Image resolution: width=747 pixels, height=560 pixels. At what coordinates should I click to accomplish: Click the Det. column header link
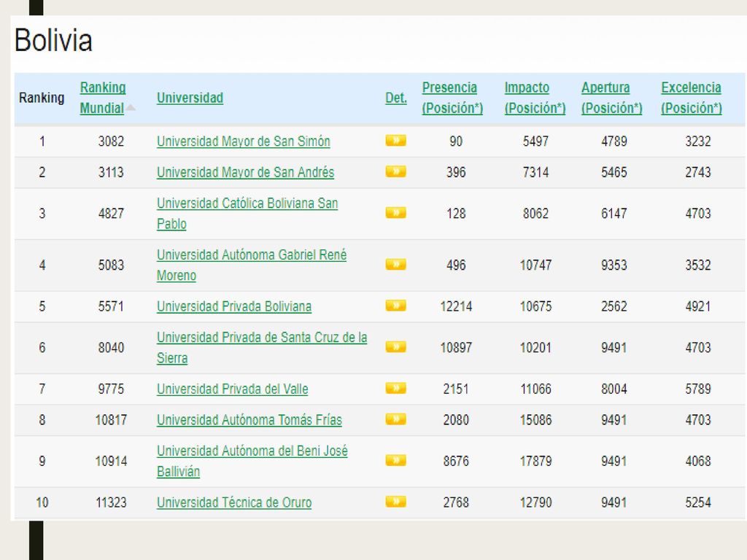tap(396, 98)
